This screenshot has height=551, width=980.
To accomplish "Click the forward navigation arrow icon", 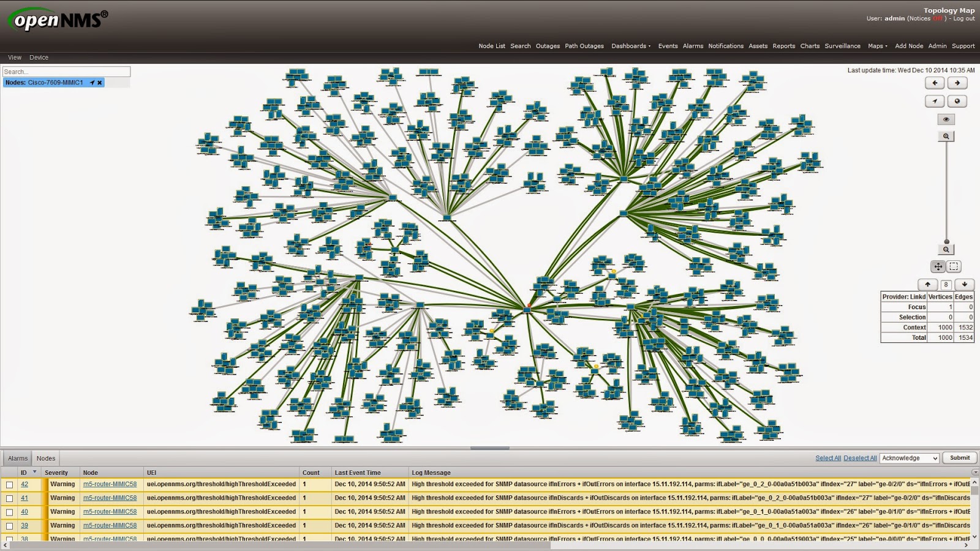I will 957,84.
